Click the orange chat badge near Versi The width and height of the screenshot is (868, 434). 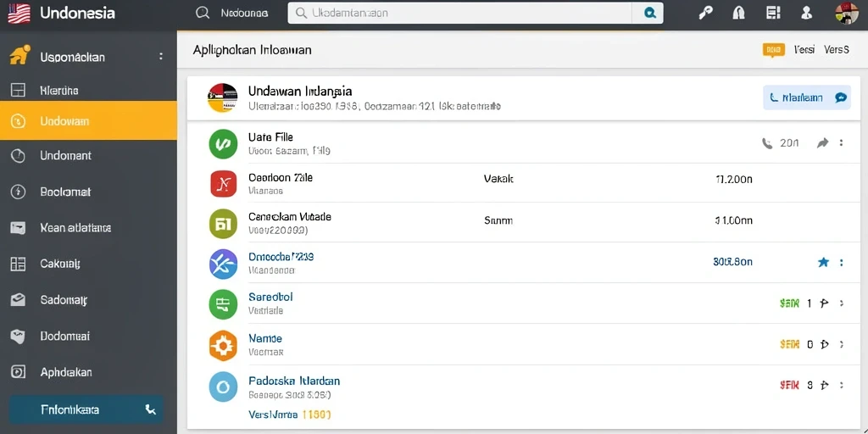774,50
